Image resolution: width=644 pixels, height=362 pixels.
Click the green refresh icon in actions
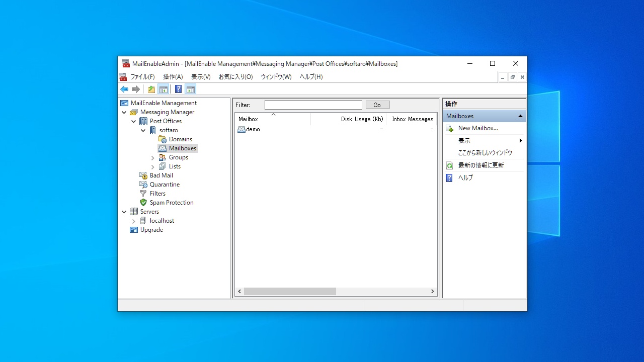pyautogui.click(x=450, y=165)
